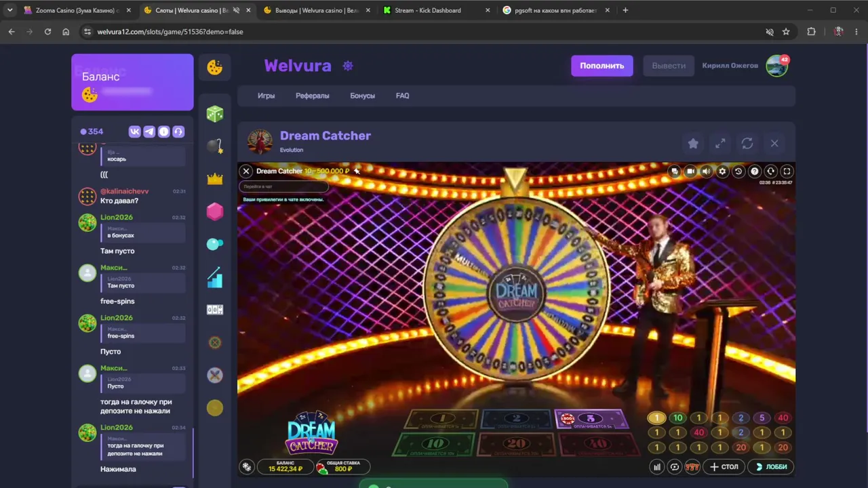Select the pink hexagon game icon
The width and height of the screenshot is (868, 488).
(215, 211)
